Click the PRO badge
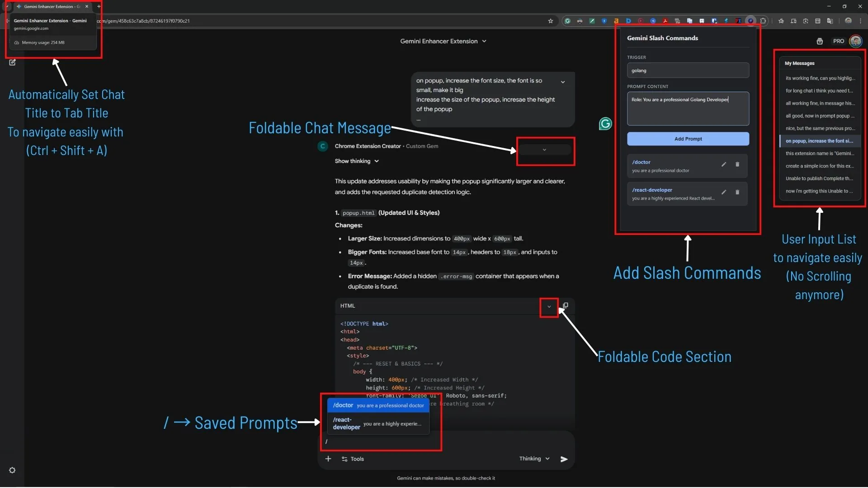Screen dimensions: 868x488 [x=839, y=41]
